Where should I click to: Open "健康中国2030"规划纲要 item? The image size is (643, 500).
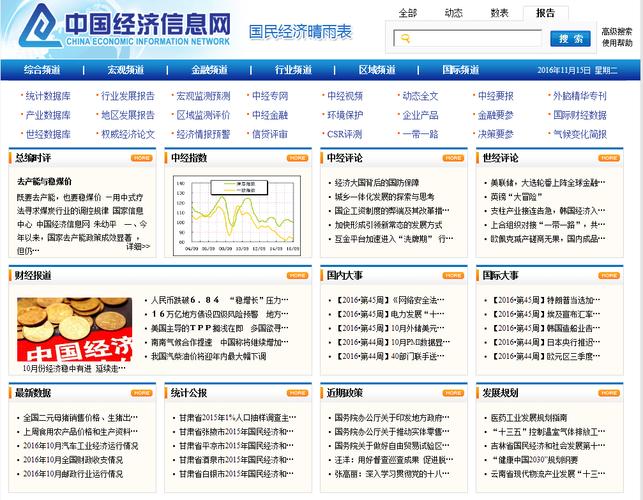coord(535,460)
